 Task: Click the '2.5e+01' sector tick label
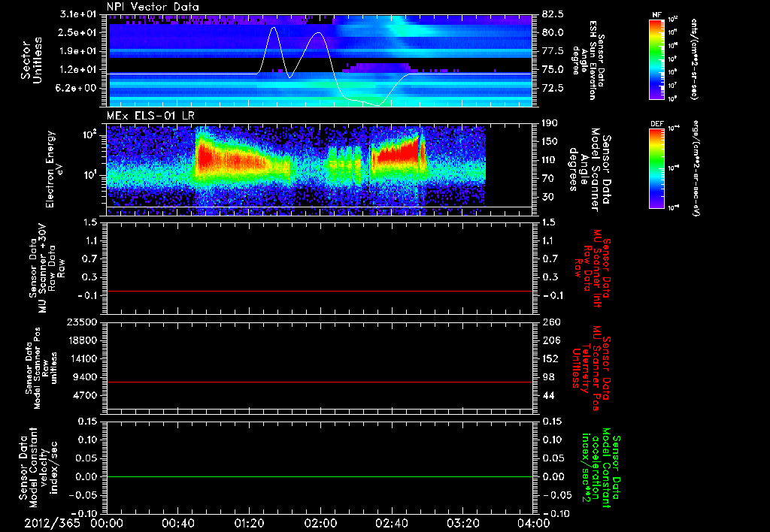[x=78, y=32]
